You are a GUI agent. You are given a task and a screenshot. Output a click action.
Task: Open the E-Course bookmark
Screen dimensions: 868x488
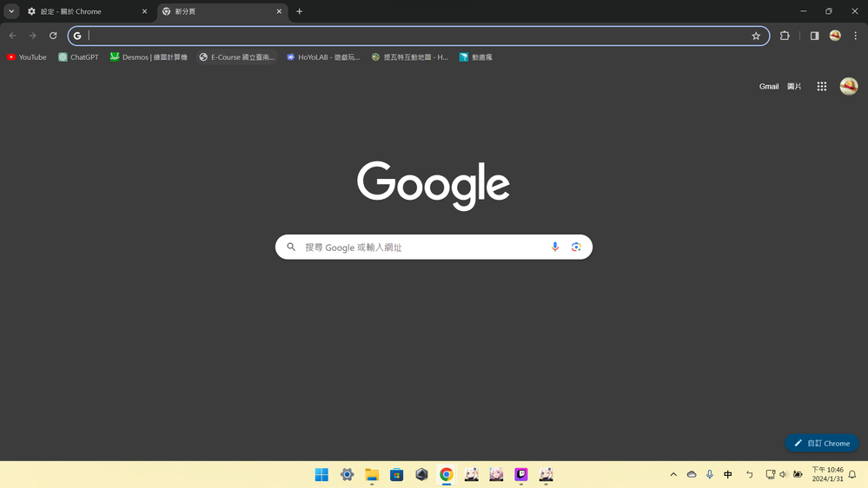click(x=237, y=57)
